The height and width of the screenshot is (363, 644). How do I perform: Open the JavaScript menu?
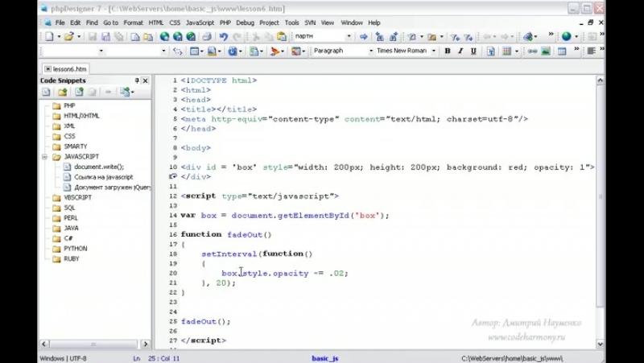[x=200, y=23]
